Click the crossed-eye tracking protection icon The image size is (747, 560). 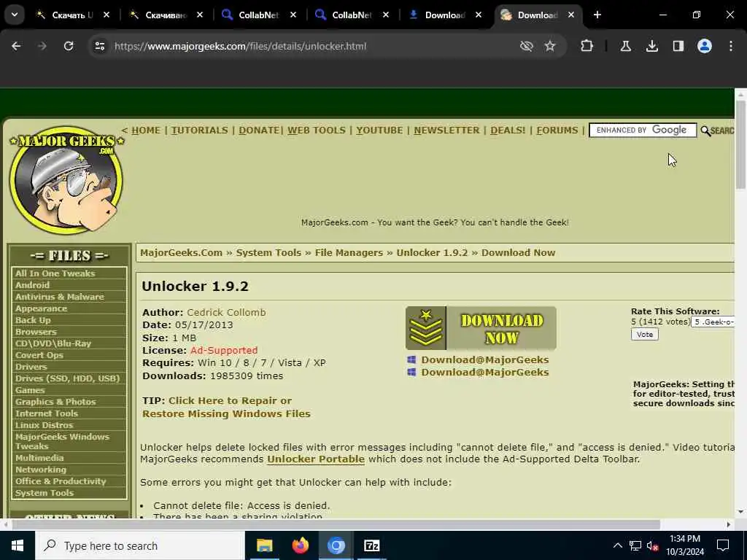click(527, 46)
